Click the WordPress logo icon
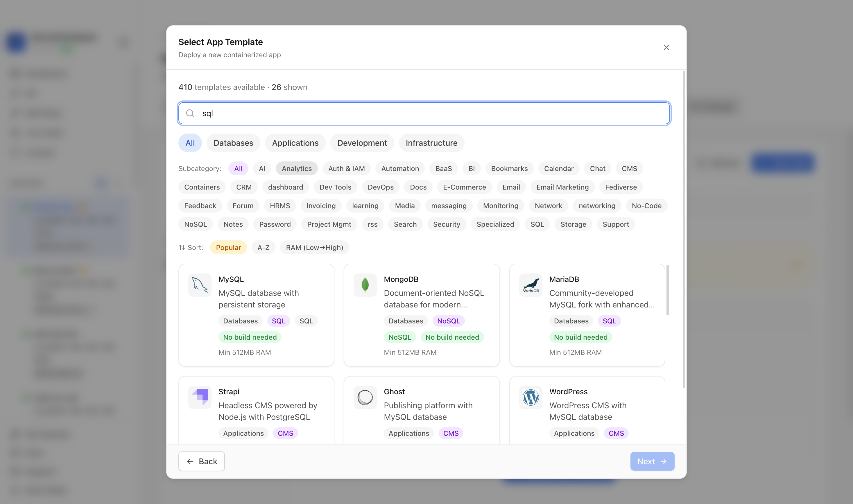The image size is (853, 504). tap(531, 397)
